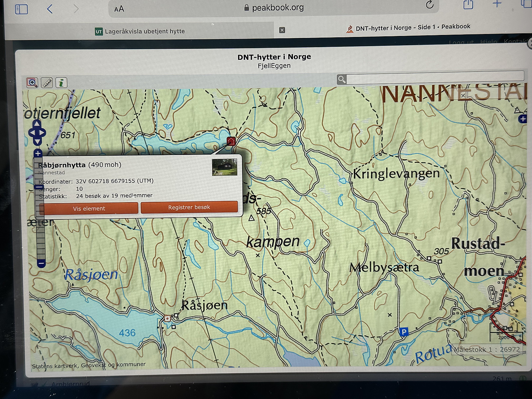Viewport: 532px width, 399px height.
Task: Zoom in with the plus button
Action: [38, 153]
